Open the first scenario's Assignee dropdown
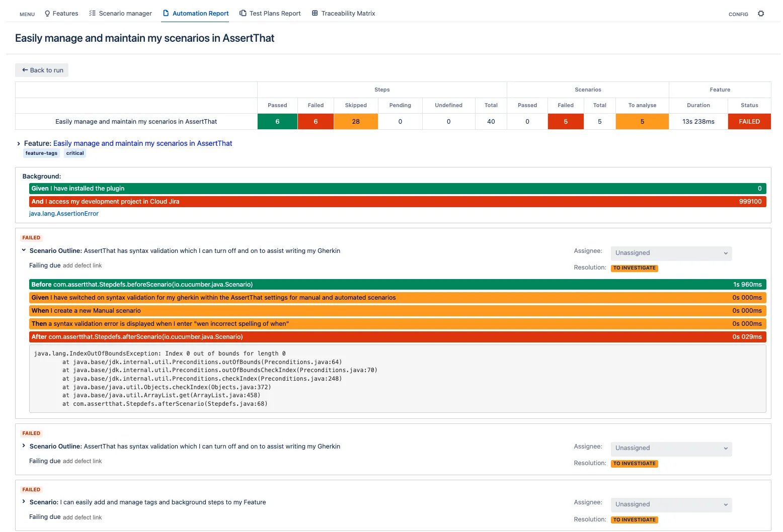783x532 pixels. (671, 253)
